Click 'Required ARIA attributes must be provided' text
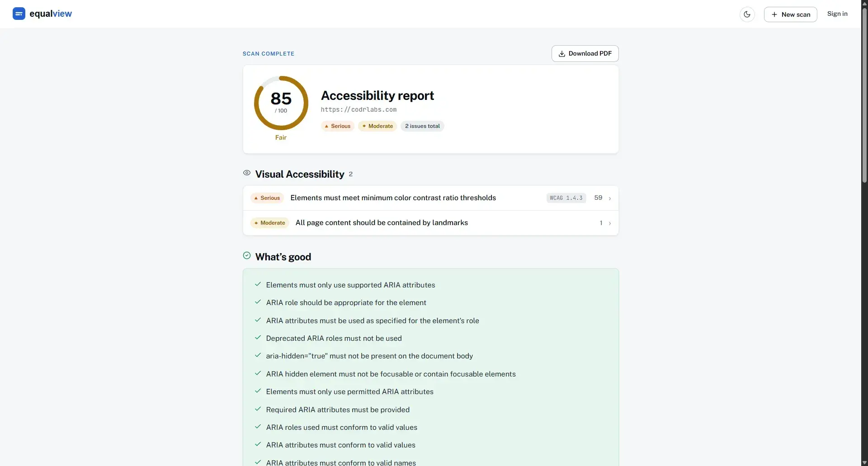This screenshot has height=466, width=868. tap(338, 410)
